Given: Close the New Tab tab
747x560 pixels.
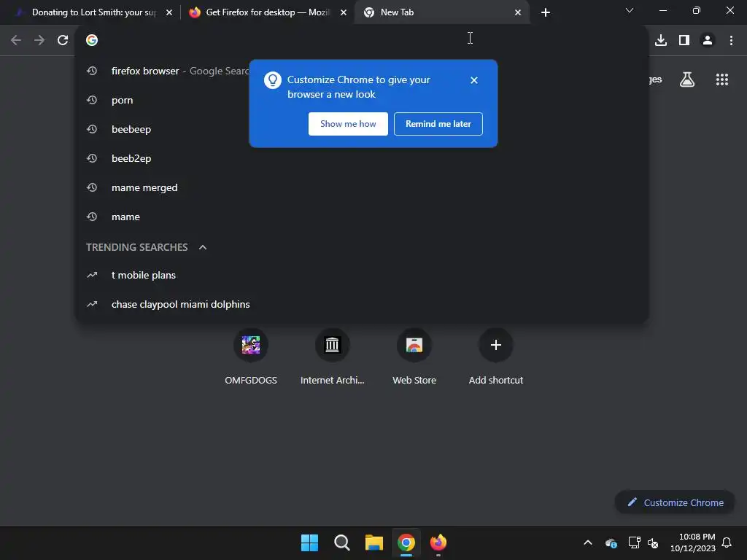Looking at the screenshot, I should 518,12.
